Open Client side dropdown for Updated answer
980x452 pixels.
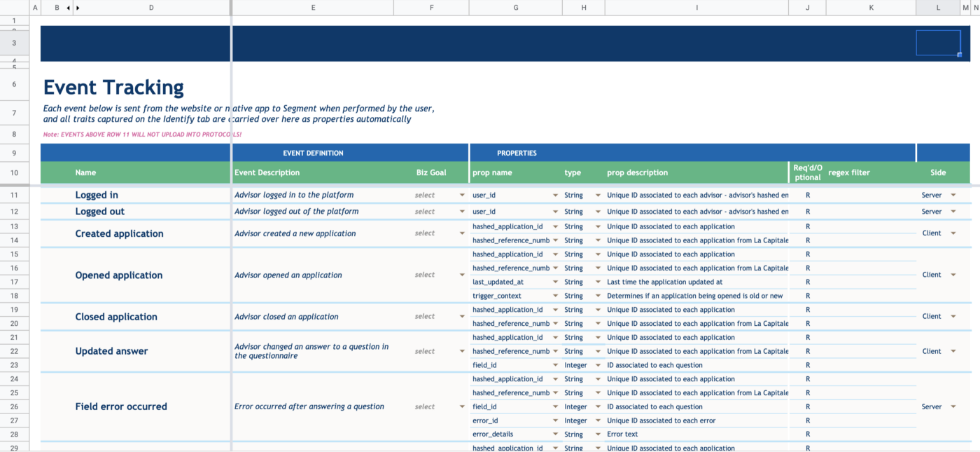[953, 352]
